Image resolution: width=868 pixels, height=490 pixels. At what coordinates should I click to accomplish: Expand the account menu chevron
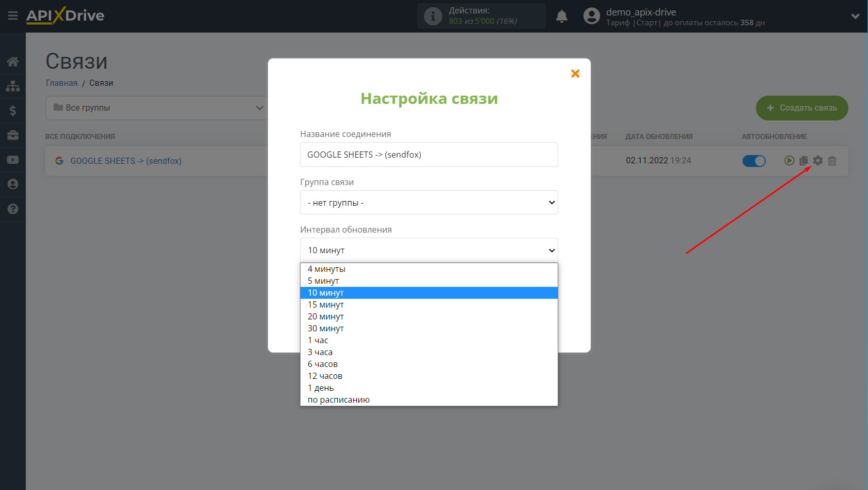[x=856, y=16]
